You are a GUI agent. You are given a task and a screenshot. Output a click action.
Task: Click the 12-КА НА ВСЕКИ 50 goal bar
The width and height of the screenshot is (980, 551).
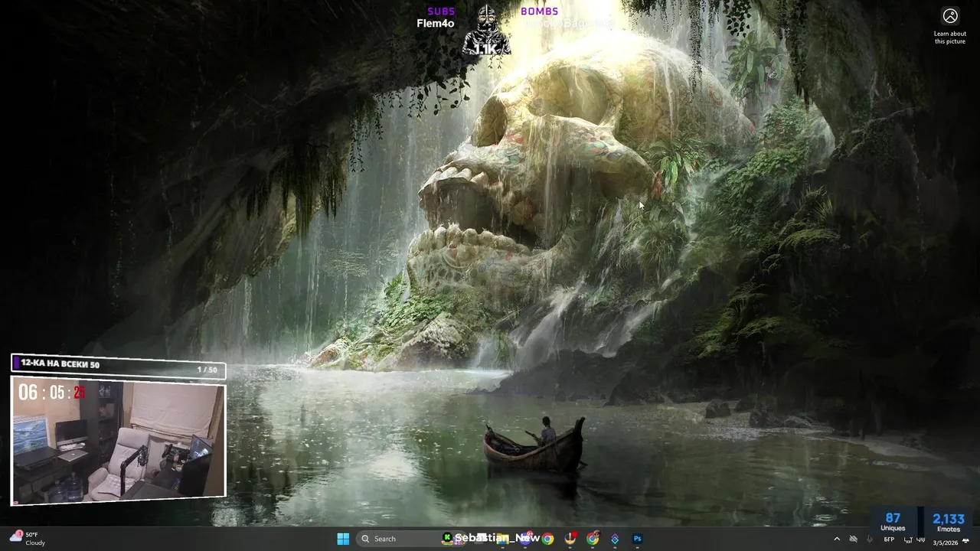[x=119, y=365]
